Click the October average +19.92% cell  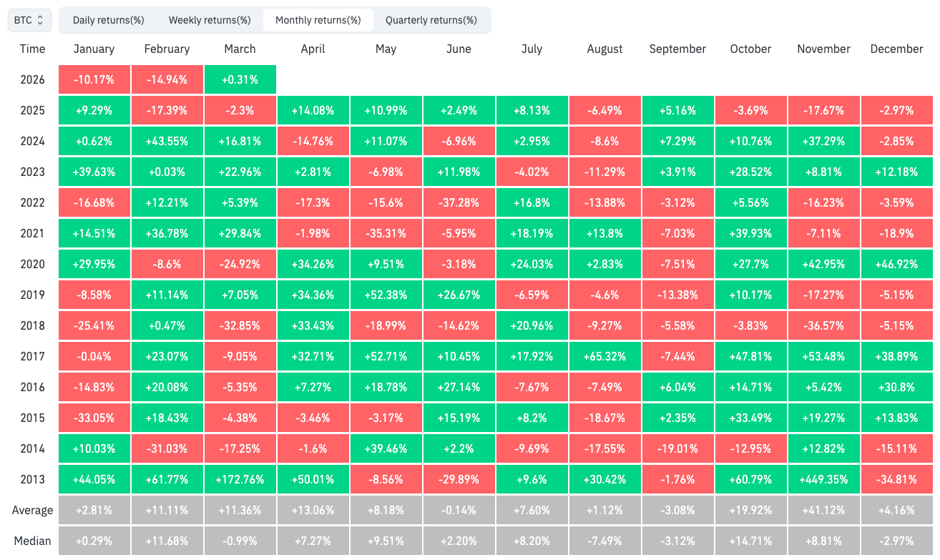(750, 510)
